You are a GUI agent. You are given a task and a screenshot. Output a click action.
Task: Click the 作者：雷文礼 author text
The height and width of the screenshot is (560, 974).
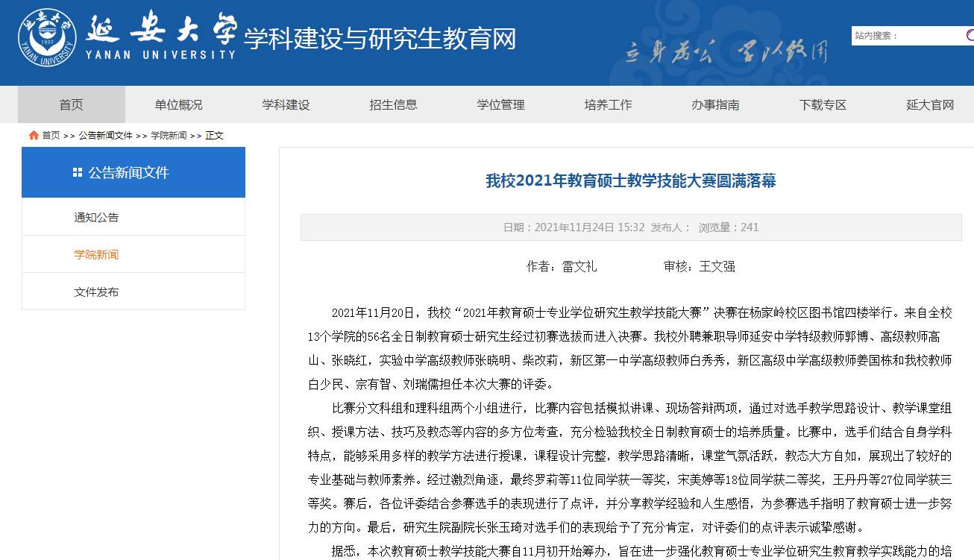[x=562, y=266]
